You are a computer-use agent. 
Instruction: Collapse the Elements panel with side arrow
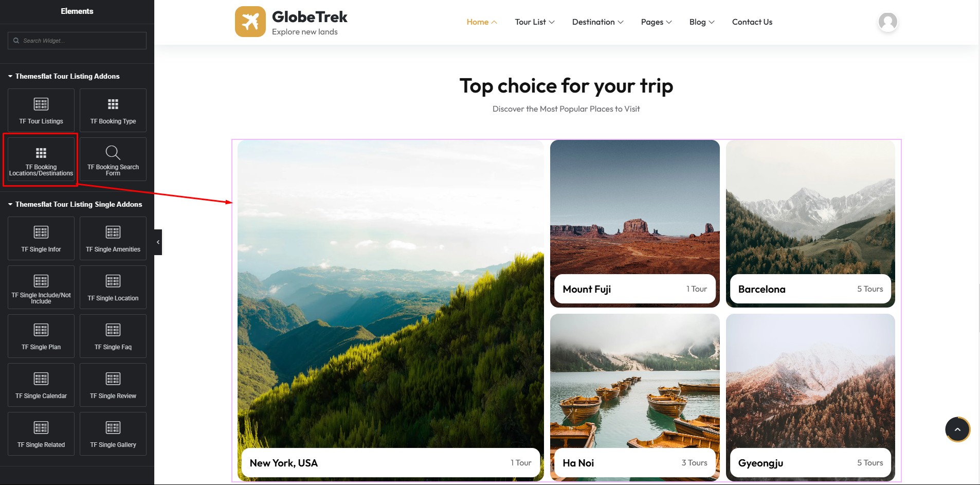tap(158, 242)
